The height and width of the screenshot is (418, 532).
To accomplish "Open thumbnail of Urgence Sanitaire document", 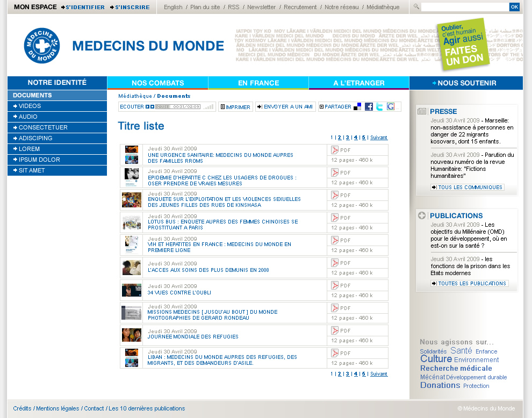I will 132,155.
